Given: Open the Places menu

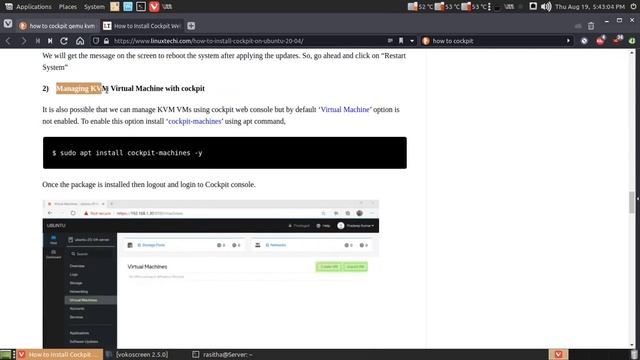Looking at the screenshot, I should (x=68, y=7).
